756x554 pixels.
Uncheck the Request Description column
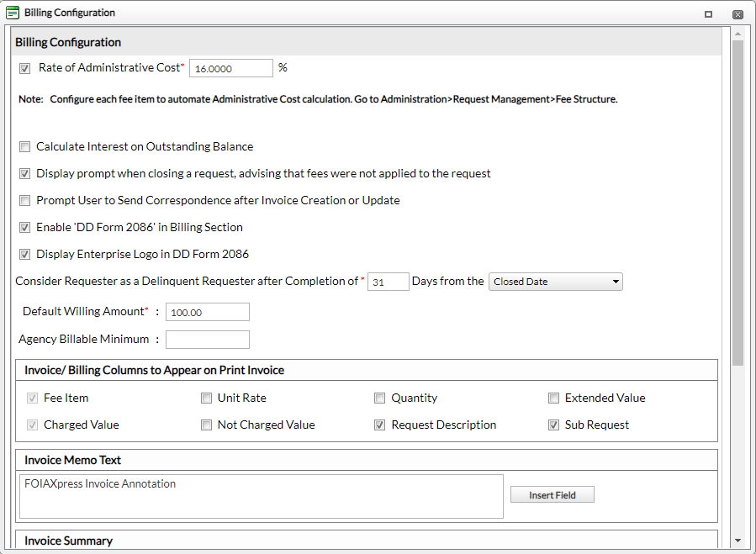click(379, 425)
